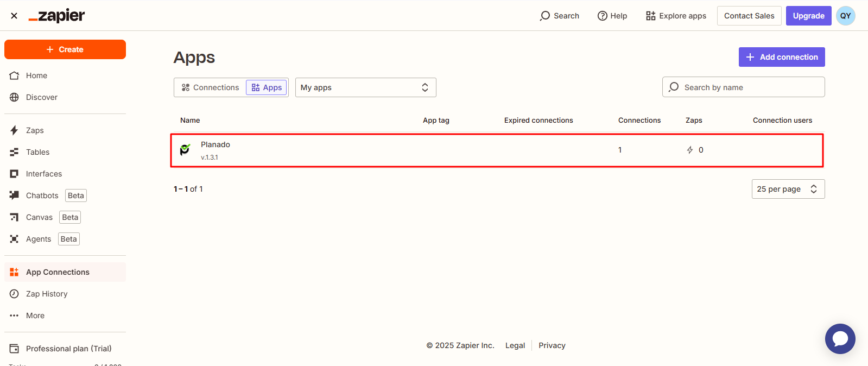This screenshot has height=366, width=868.
Task: Open the My apps dropdown
Action: (366, 87)
